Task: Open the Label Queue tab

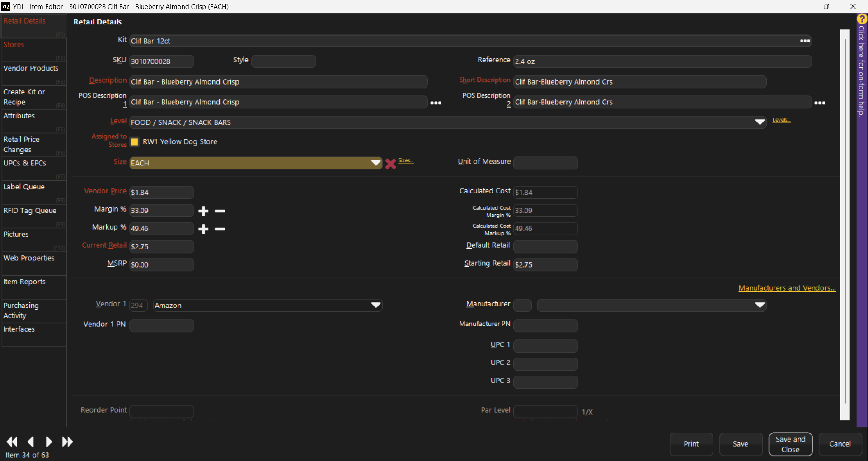Action: coord(34,192)
